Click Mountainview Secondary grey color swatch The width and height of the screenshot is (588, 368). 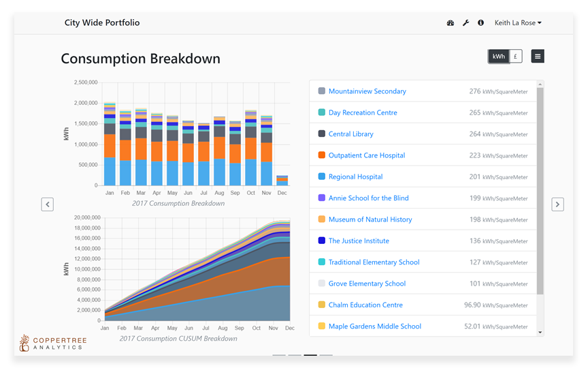tap(321, 91)
